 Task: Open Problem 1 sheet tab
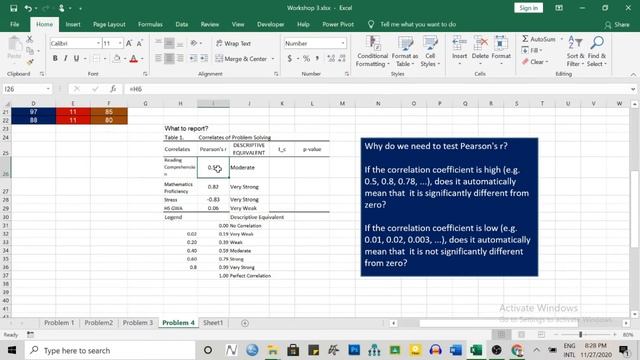click(59, 323)
